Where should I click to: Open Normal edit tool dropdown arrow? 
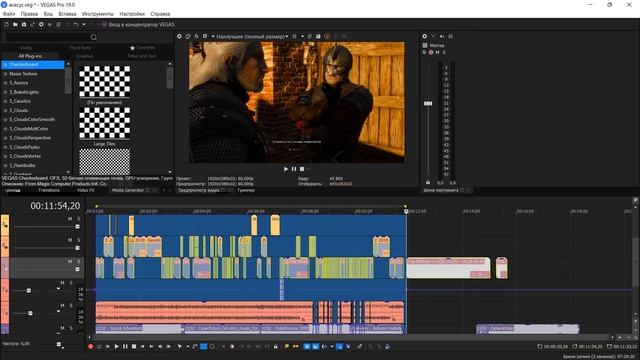(x=187, y=347)
